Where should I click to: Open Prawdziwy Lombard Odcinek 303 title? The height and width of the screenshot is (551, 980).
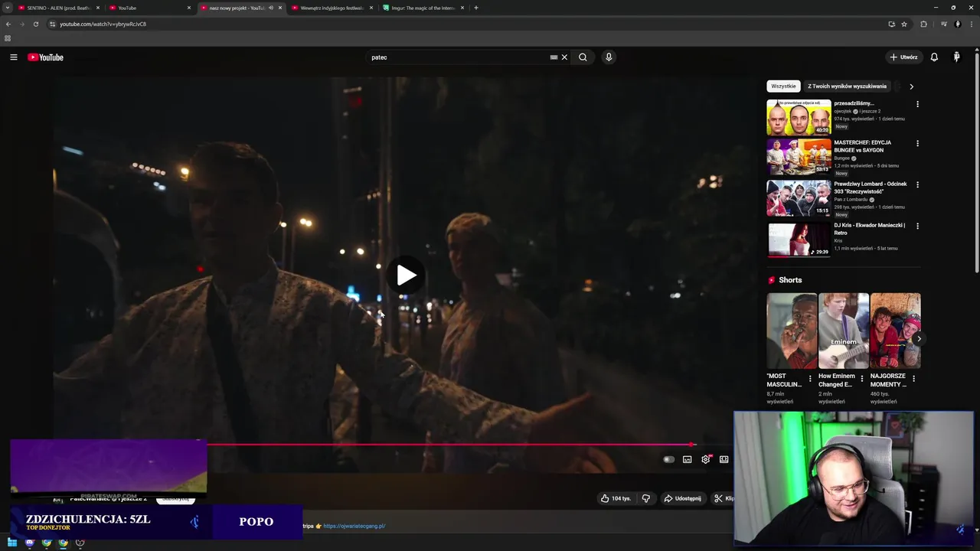point(871,187)
